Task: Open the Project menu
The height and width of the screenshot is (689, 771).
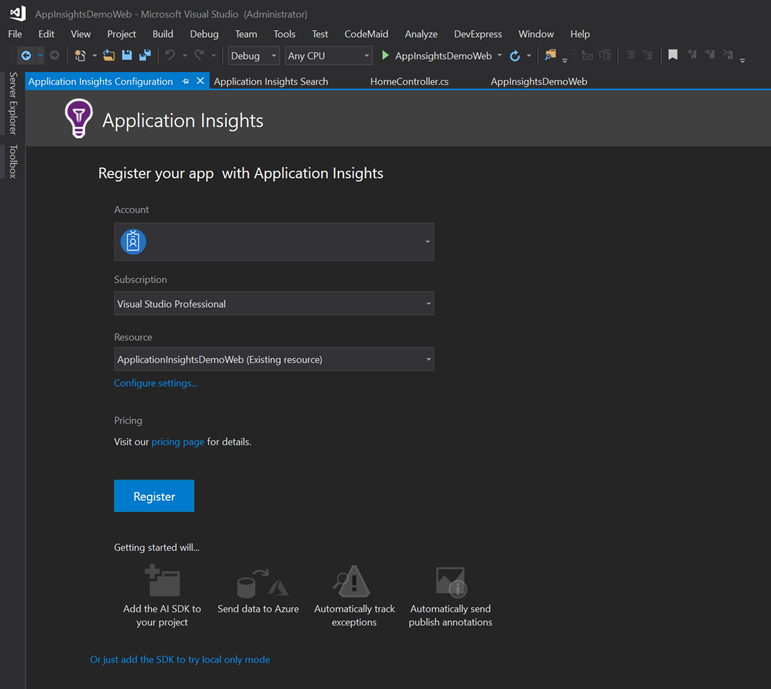Action: 121,34
